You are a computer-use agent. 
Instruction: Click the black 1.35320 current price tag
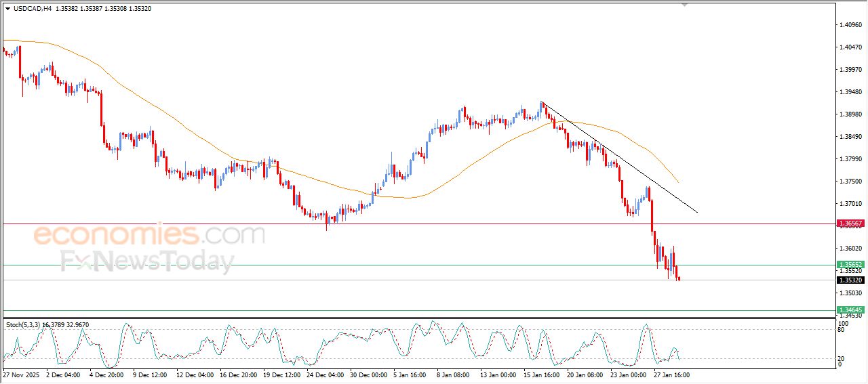(x=850, y=280)
